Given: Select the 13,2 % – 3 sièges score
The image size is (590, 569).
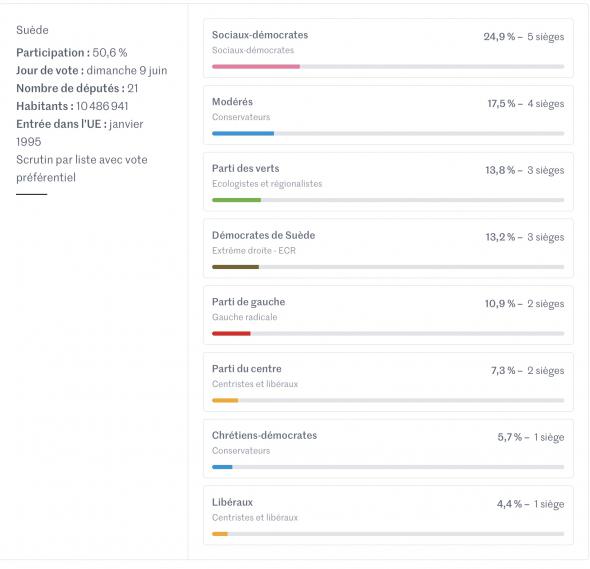Looking at the screenshot, I should click(525, 237).
